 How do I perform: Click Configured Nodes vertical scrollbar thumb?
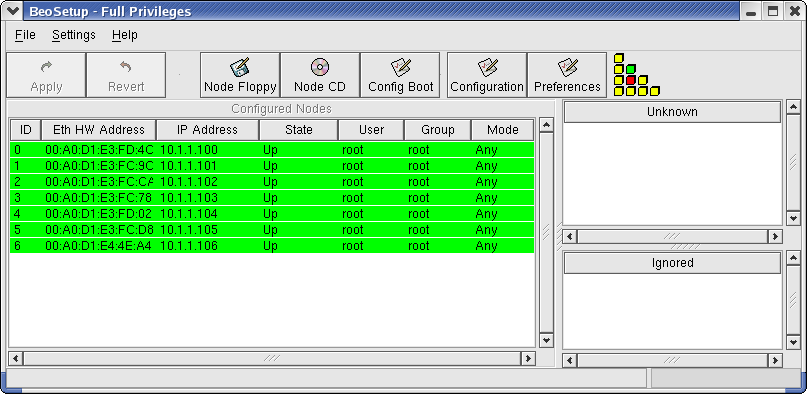(546, 232)
